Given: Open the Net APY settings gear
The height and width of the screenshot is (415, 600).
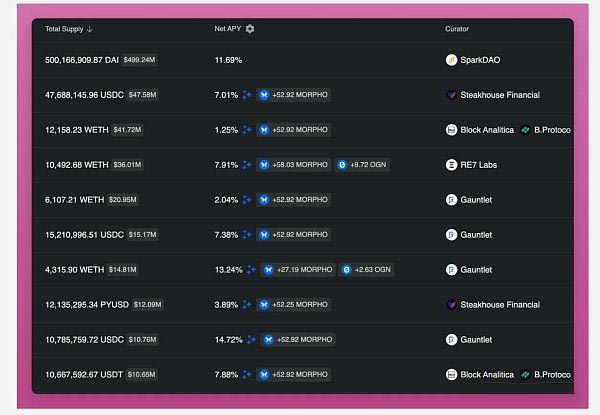Looking at the screenshot, I should tap(250, 29).
